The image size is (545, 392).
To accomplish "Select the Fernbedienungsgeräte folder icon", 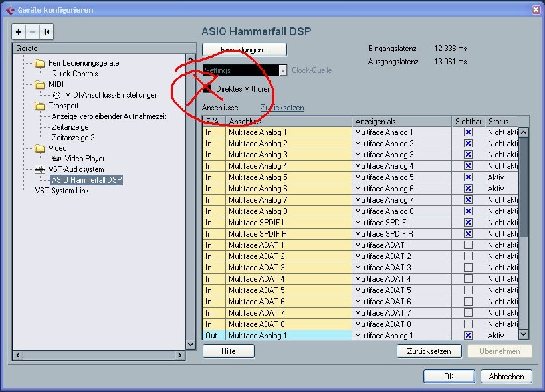I will point(40,63).
